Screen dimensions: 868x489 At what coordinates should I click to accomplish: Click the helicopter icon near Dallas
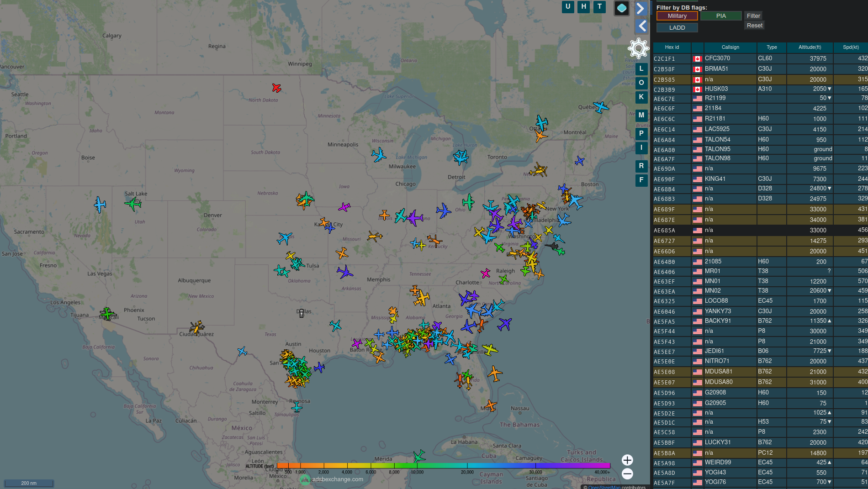pyautogui.click(x=301, y=313)
